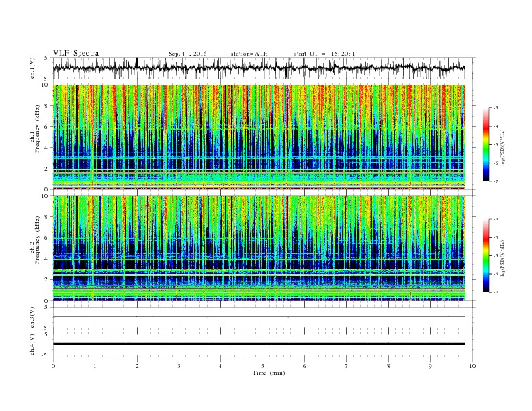Screen dimensions: 532x411
Task: Click the "8" kHz tick on ch.2 frequency axis
Action: pyautogui.click(x=47, y=217)
